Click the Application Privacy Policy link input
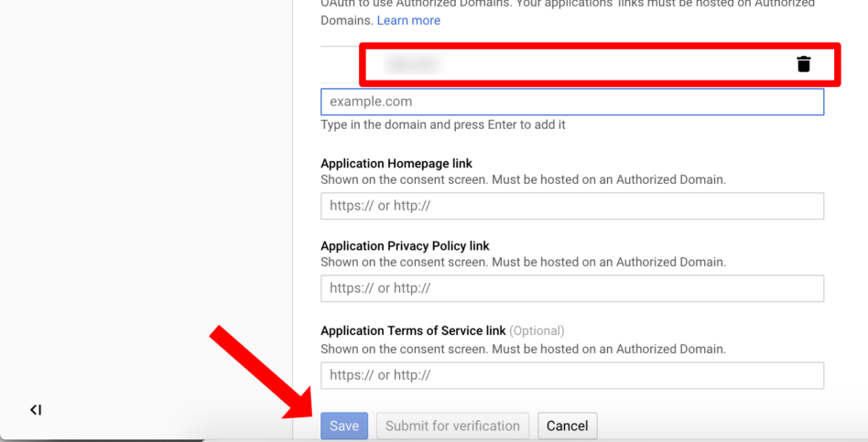 pos(572,288)
